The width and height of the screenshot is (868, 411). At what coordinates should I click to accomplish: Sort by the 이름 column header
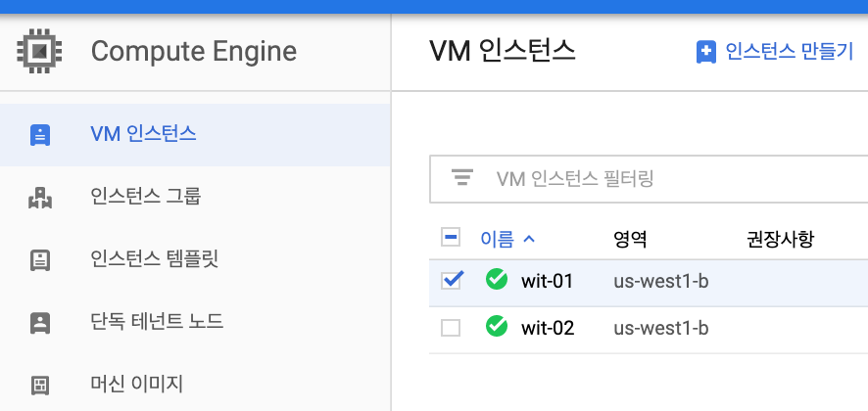497,239
